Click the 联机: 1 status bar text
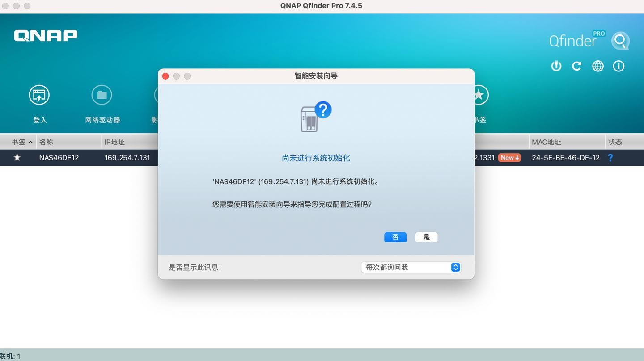644x361 pixels. pos(10,356)
